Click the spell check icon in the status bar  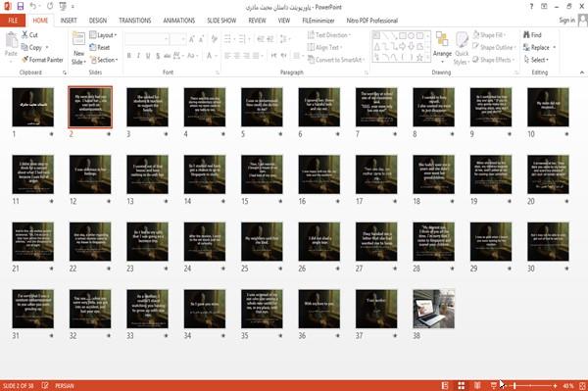click(45, 385)
